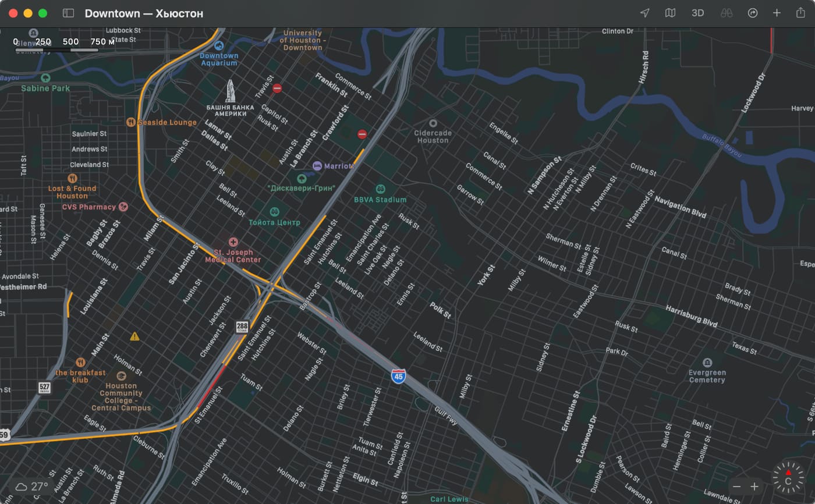Click highway 527 shield
The image size is (815, 504).
click(45, 387)
